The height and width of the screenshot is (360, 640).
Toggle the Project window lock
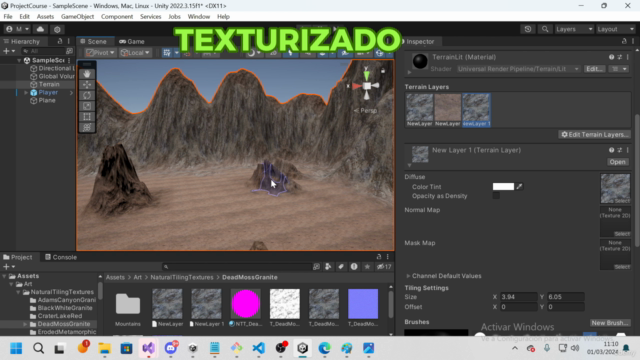(x=379, y=257)
